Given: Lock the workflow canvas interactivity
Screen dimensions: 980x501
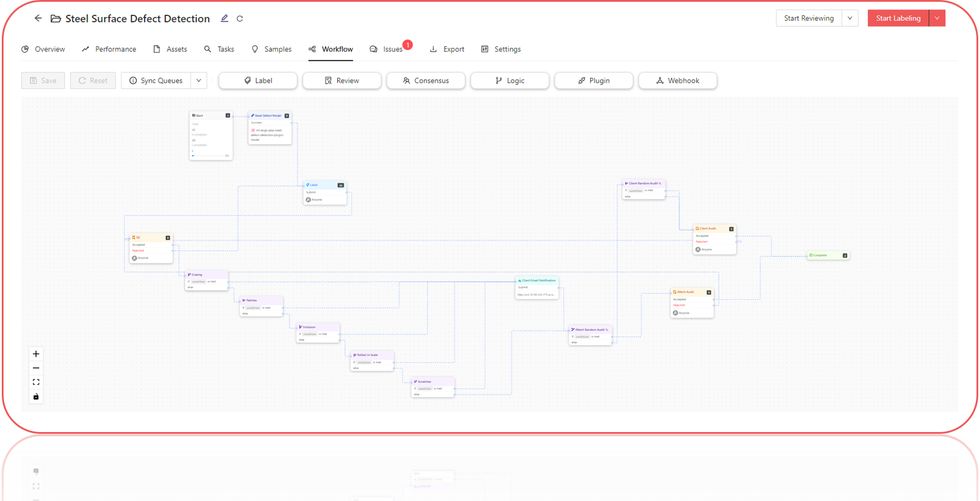Looking at the screenshot, I should pyautogui.click(x=36, y=397).
